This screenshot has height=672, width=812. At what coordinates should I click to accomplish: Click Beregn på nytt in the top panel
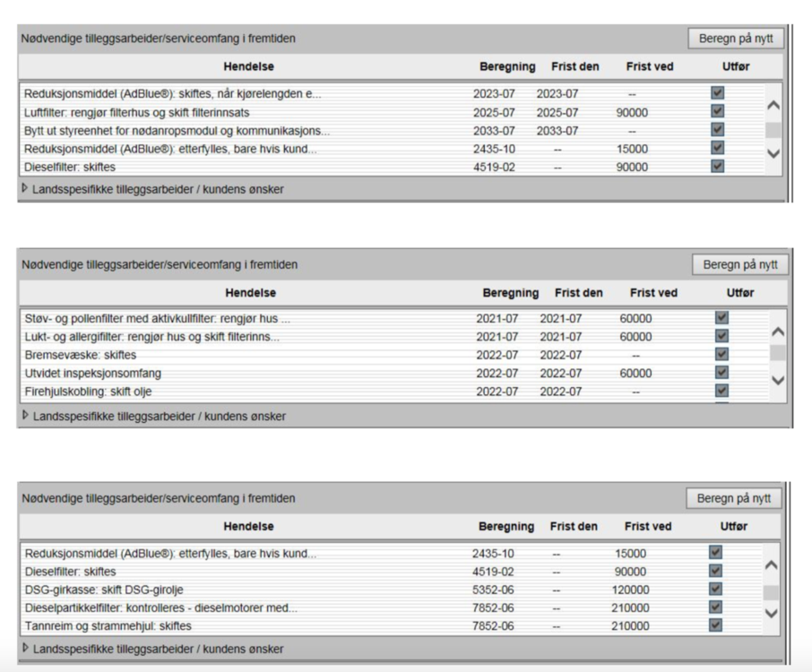pyautogui.click(x=736, y=39)
